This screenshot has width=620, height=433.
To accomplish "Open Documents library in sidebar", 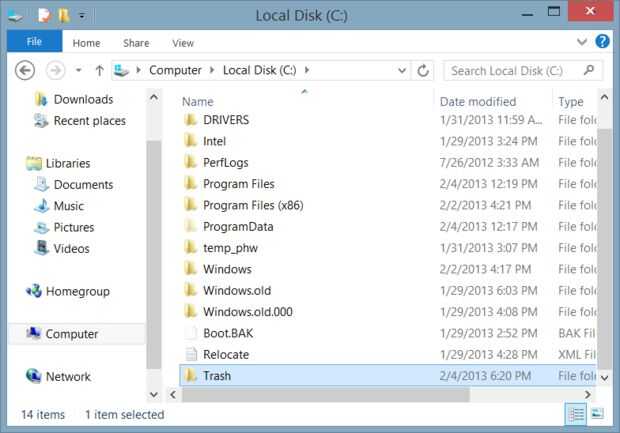I will click(x=83, y=185).
